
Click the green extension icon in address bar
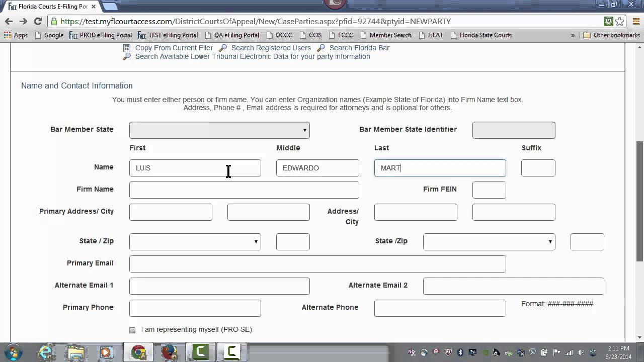click(608, 21)
